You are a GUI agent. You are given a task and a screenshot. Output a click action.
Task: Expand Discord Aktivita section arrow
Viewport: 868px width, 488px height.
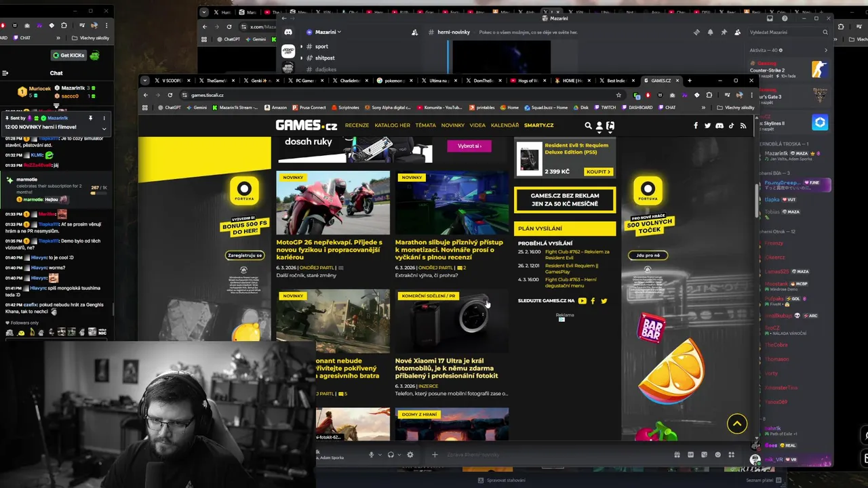(825, 50)
